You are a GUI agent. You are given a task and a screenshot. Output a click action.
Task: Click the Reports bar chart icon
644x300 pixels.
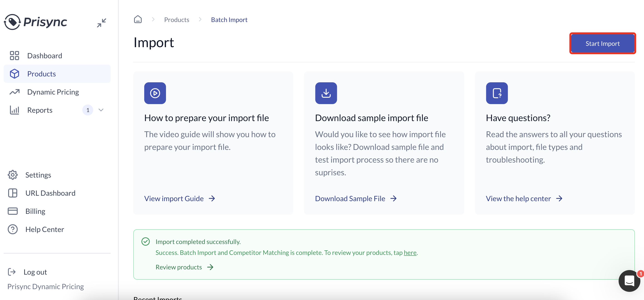point(14,110)
